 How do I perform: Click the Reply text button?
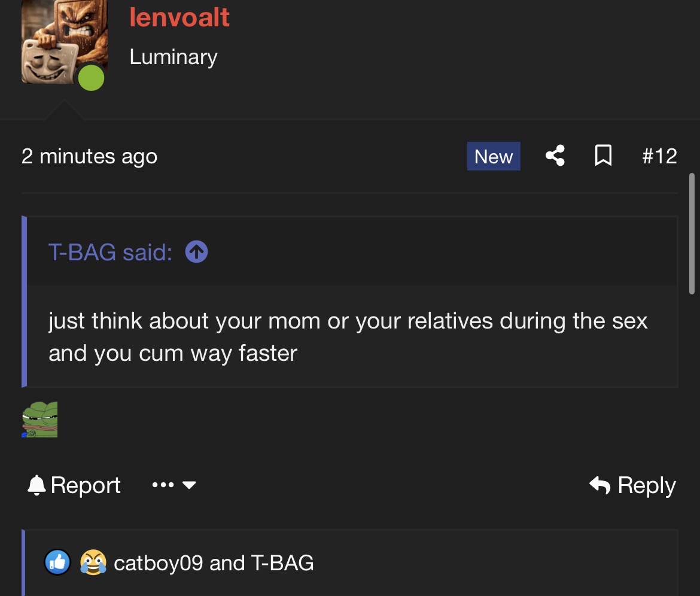646,485
